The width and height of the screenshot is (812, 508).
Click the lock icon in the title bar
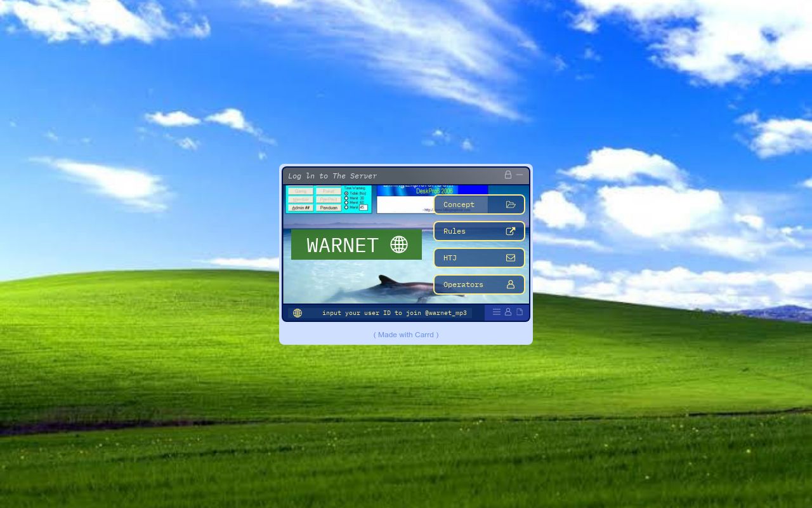click(x=507, y=174)
